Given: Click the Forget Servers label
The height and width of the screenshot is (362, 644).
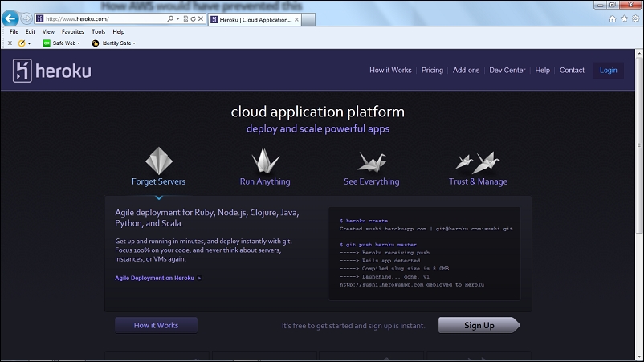Looking at the screenshot, I should pyautogui.click(x=158, y=181).
